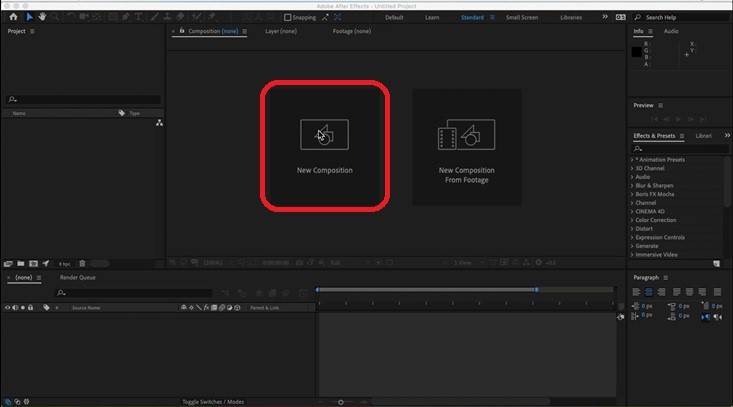This screenshot has width=733, height=407.
Task: Toggle the Solo column switch
Action: (22, 307)
